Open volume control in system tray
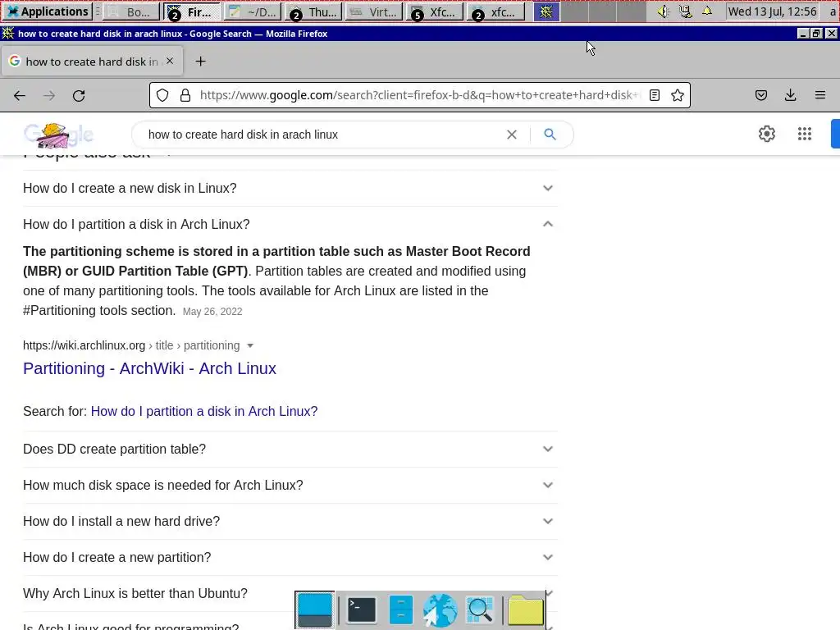Image resolution: width=840 pixels, height=630 pixels. pos(663,11)
